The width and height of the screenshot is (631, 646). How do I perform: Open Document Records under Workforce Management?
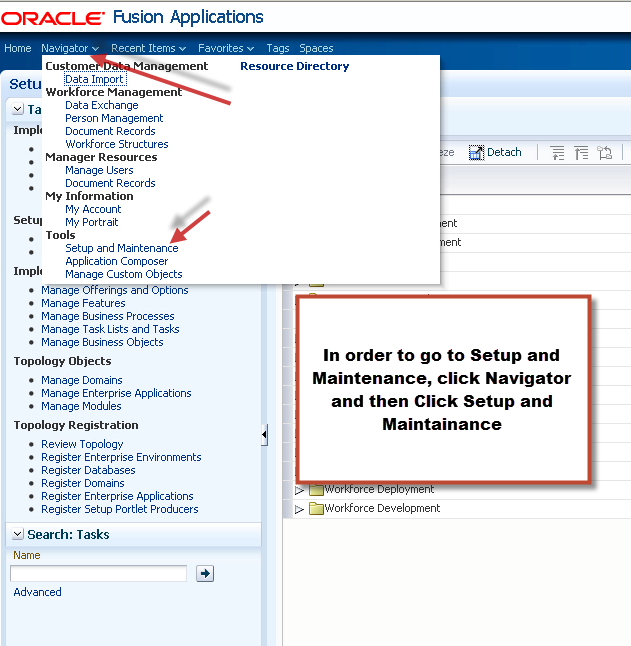(x=110, y=131)
